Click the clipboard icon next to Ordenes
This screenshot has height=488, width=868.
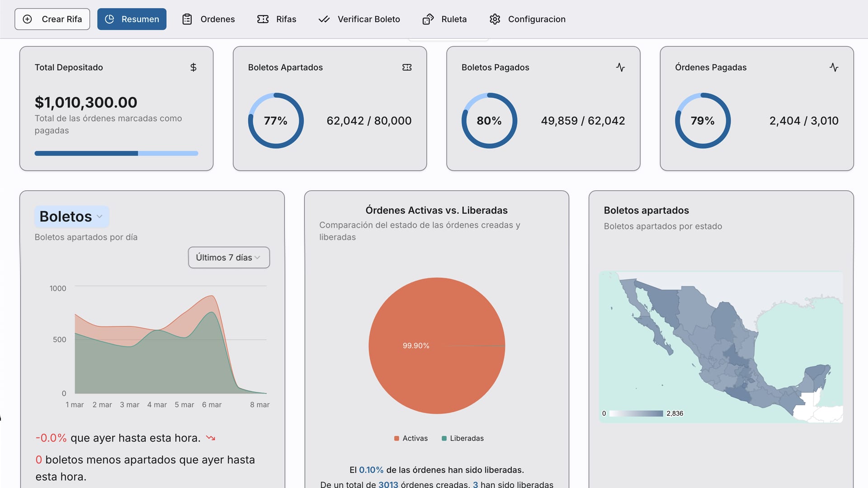click(x=187, y=19)
